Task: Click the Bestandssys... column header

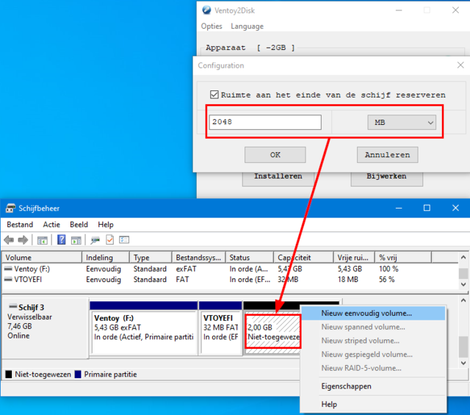Action: point(198,257)
